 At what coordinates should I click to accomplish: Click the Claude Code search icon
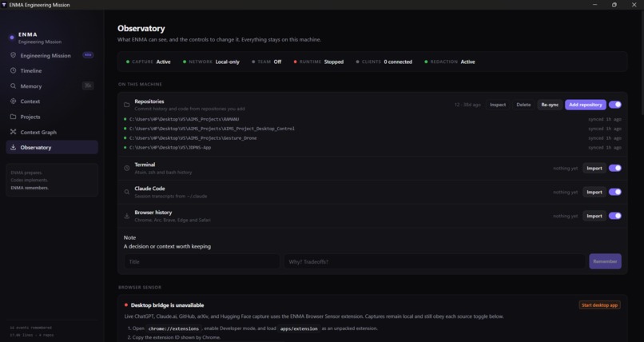(127, 192)
